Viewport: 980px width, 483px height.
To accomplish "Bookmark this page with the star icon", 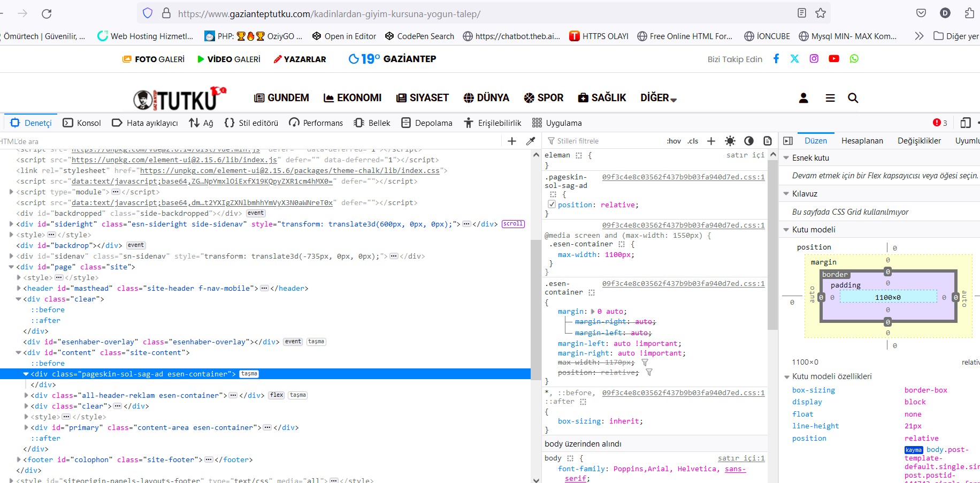I will pyautogui.click(x=821, y=13).
